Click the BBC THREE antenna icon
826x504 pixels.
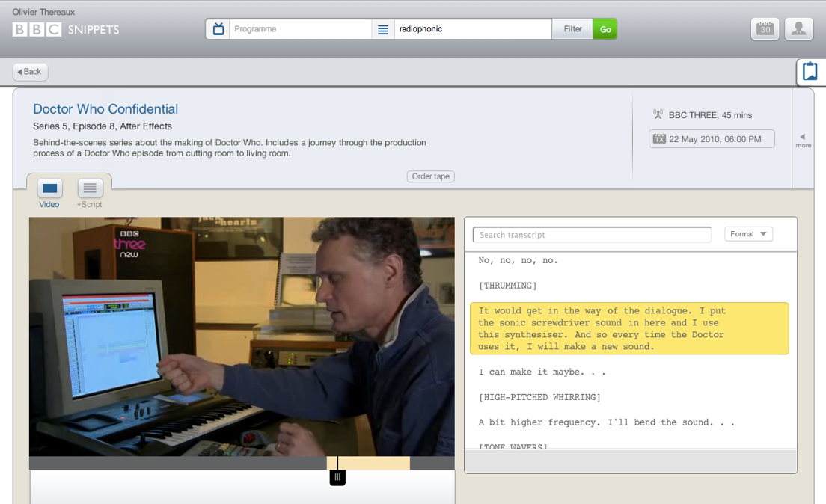pyautogui.click(x=658, y=114)
